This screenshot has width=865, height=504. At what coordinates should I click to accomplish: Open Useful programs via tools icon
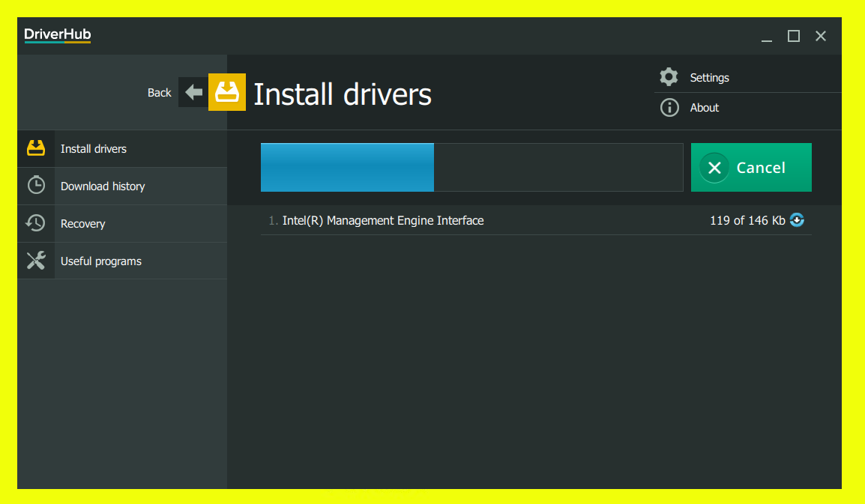(36, 261)
